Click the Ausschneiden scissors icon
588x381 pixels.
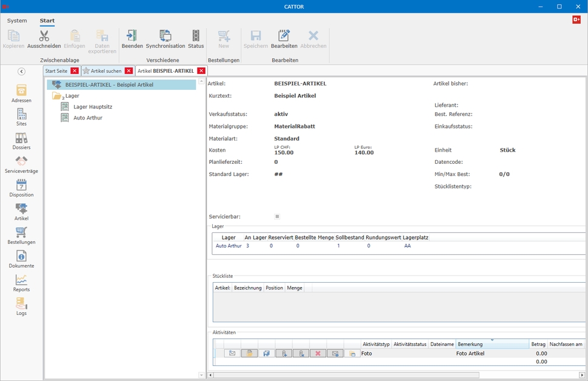pos(44,36)
